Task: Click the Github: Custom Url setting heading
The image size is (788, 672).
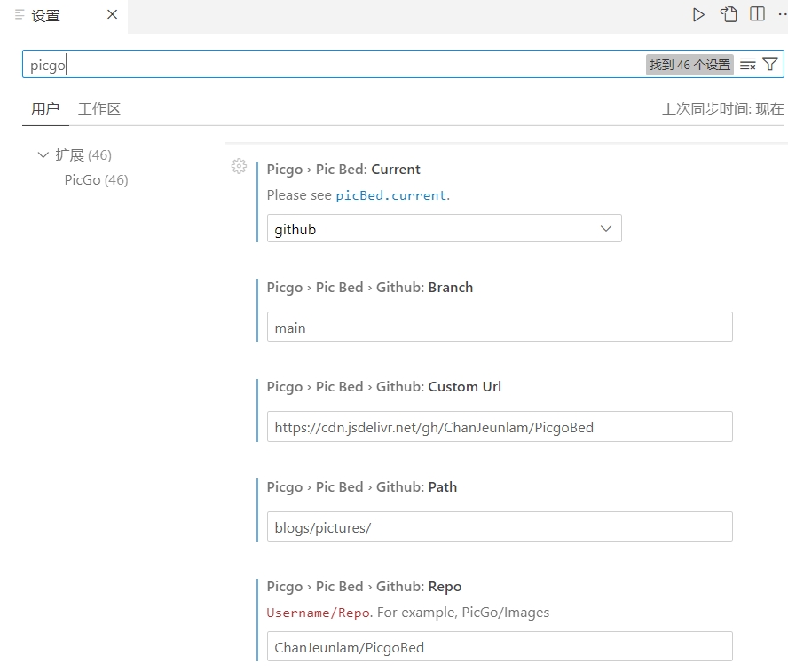Action: [384, 387]
